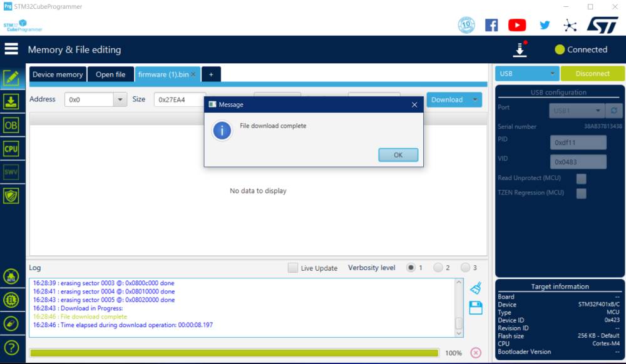
Task: Click the Download button
Action: (x=447, y=99)
